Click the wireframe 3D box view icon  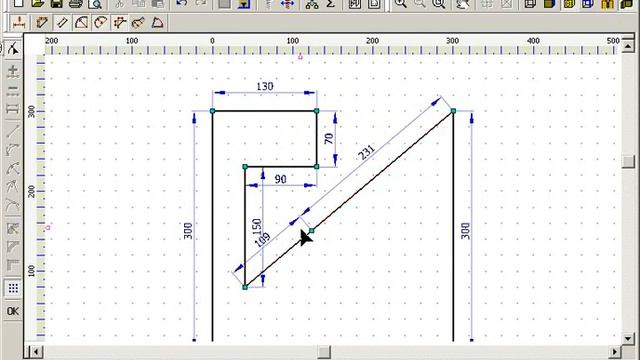(530, 4)
